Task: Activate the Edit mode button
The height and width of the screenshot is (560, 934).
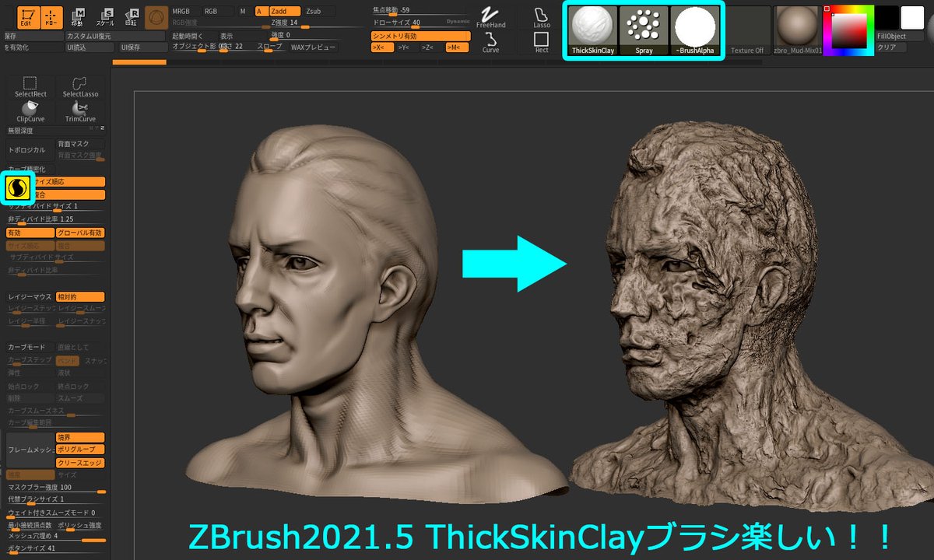Action: pyautogui.click(x=29, y=16)
